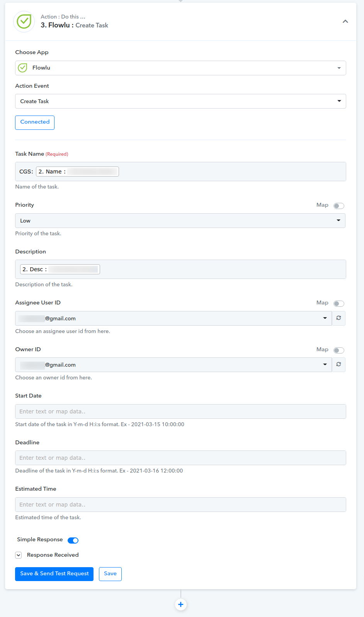The image size is (364, 617).
Task: Click Save & Send Test Request
Action: click(x=54, y=574)
